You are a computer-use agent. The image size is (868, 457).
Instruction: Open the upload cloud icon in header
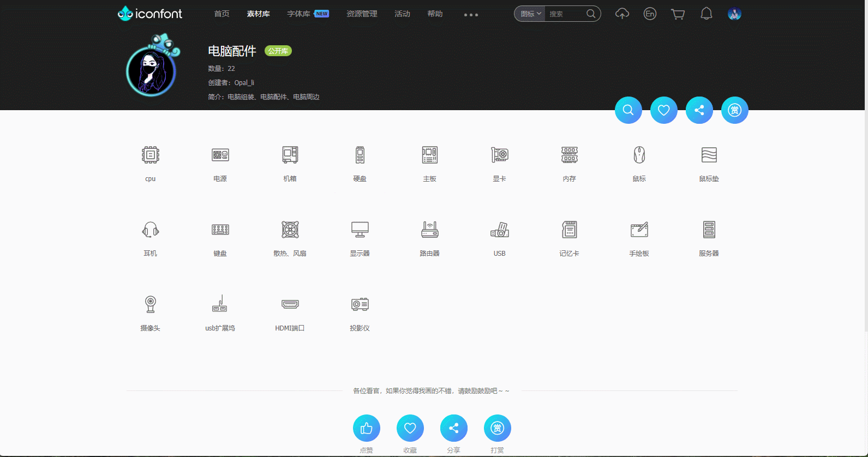(x=622, y=14)
